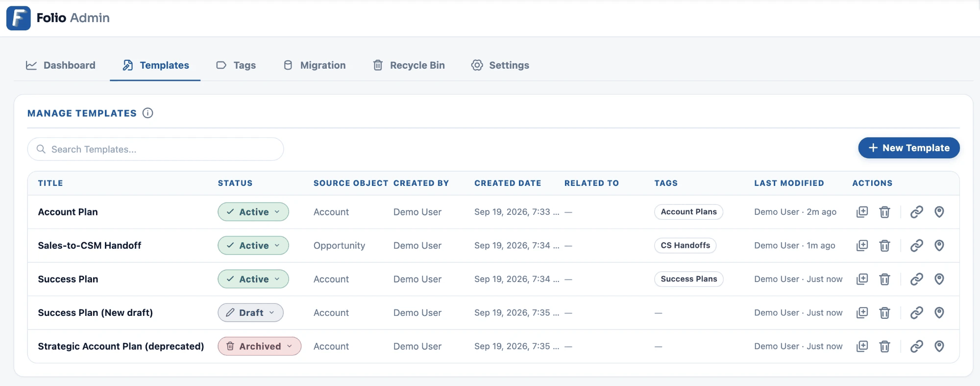Open Active status dropdown for Account Plan
Viewport: 980px width, 386px height.
[x=253, y=212]
